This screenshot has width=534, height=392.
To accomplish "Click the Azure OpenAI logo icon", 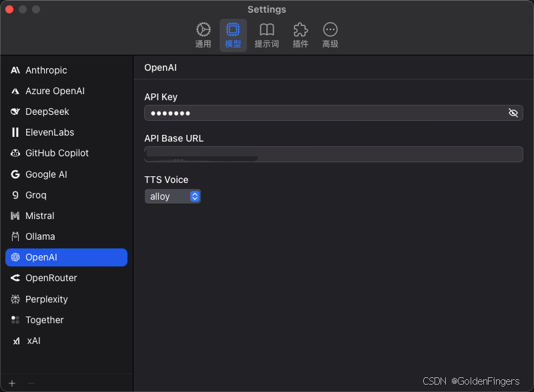I will point(15,91).
